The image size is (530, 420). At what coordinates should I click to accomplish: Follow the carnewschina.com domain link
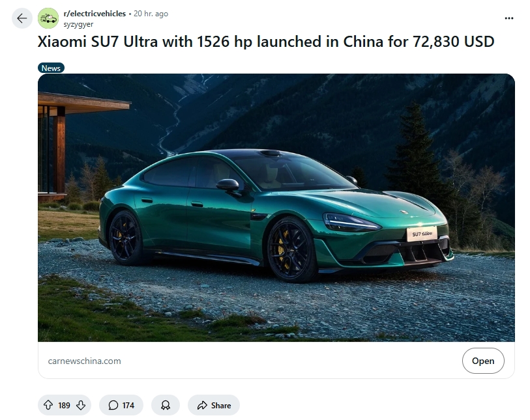(x=85, y=361)
